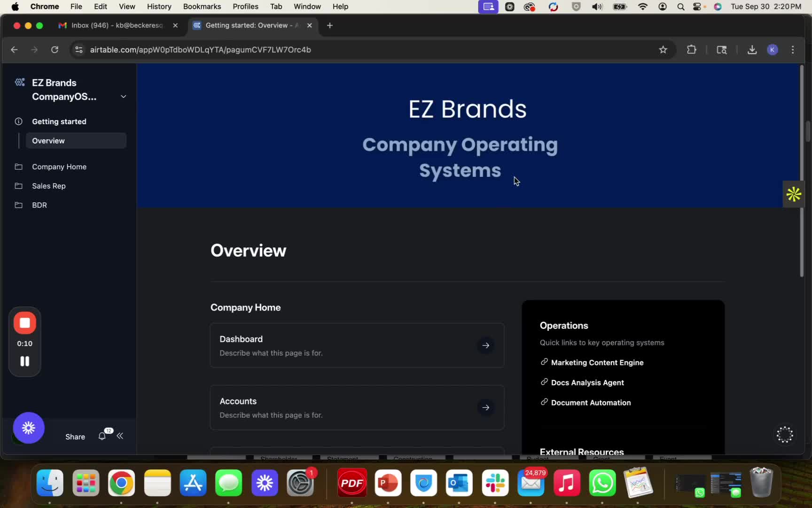Click the Dashboard arrow icon
Image resolution: width=812 pixels, height=508 pixels.
485,345
